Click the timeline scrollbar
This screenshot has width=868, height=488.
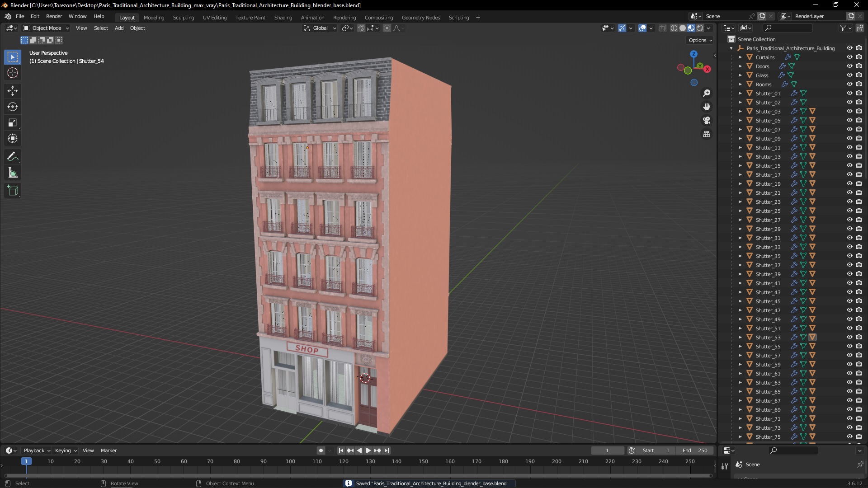(358, 475)
